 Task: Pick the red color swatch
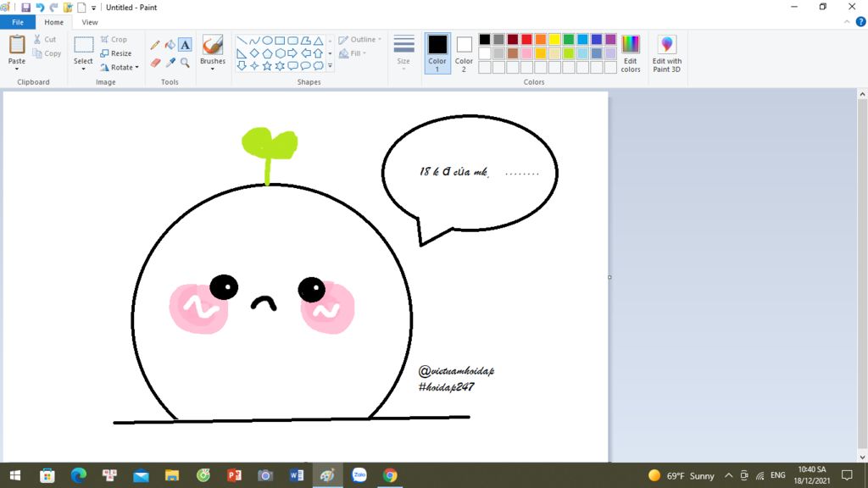click(526, 39)
